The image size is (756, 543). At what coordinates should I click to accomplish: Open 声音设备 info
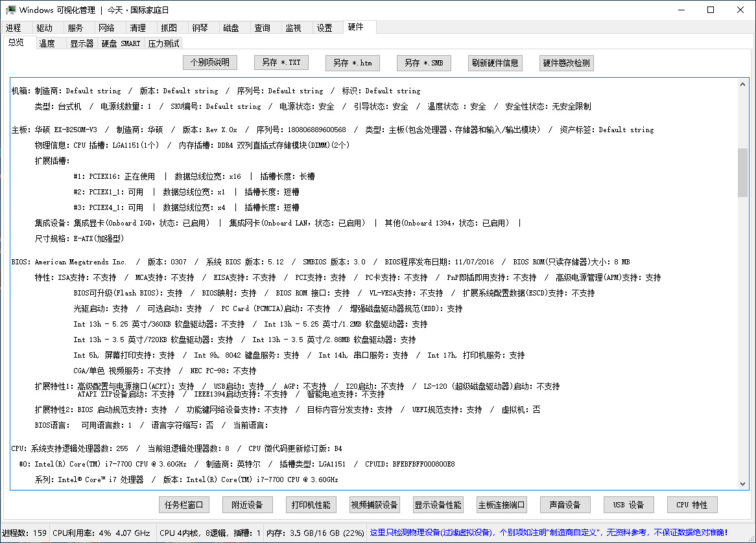(565, 505)
